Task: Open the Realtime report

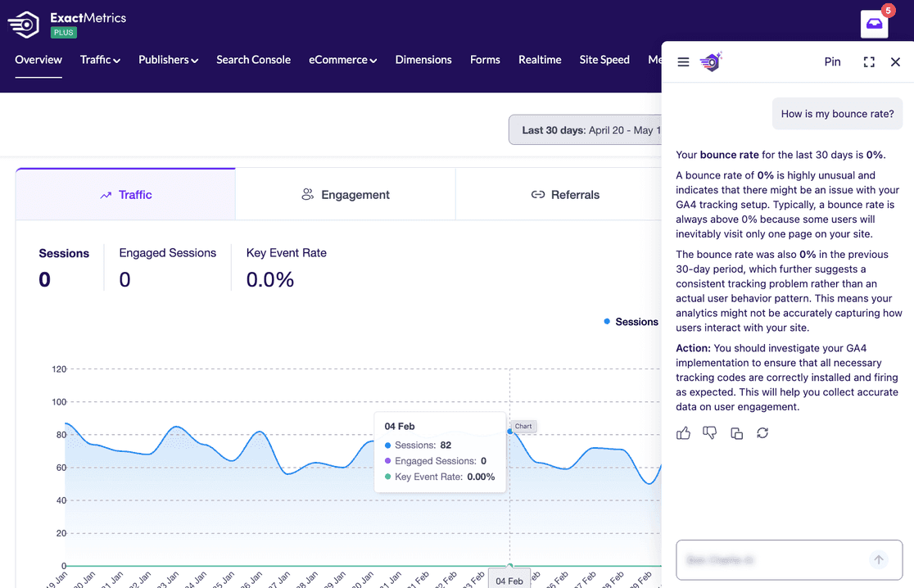Action: 540,60
